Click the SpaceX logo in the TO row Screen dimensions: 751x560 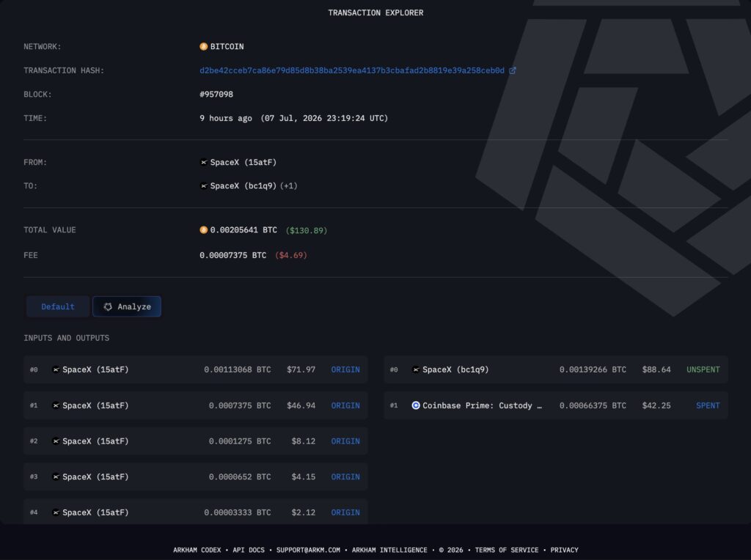pyautogui.click(x=204, y=185)
